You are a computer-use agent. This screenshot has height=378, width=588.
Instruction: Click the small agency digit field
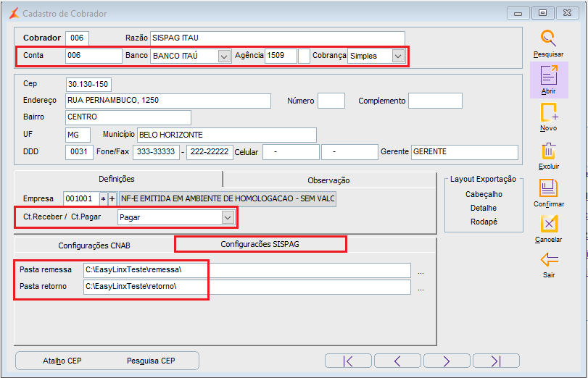[x=304, y=56]
